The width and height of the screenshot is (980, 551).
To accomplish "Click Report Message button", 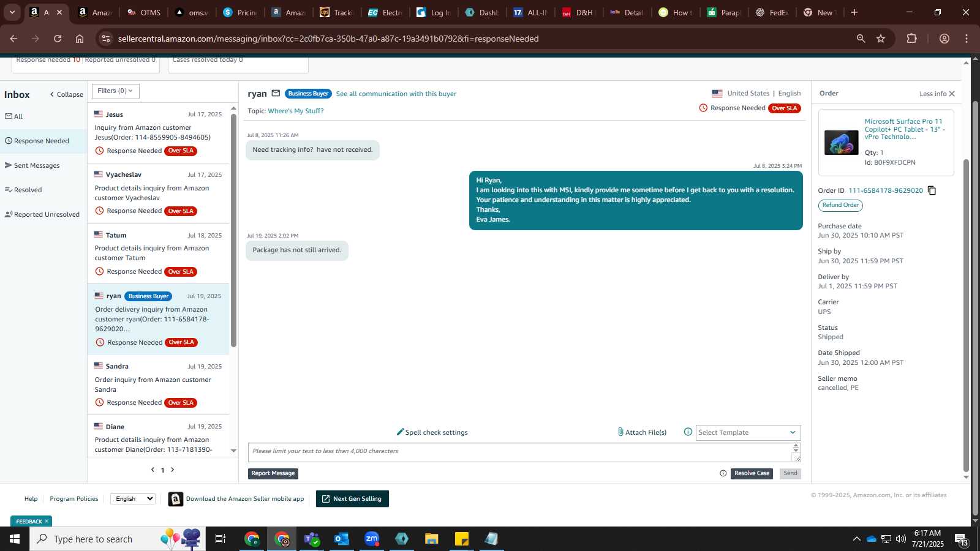I will pos(273,473).
